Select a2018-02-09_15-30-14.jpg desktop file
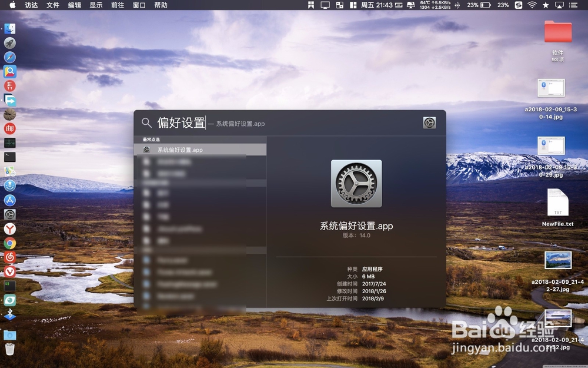This screenshot has height=368, width=588. click(x=551, y=99)
